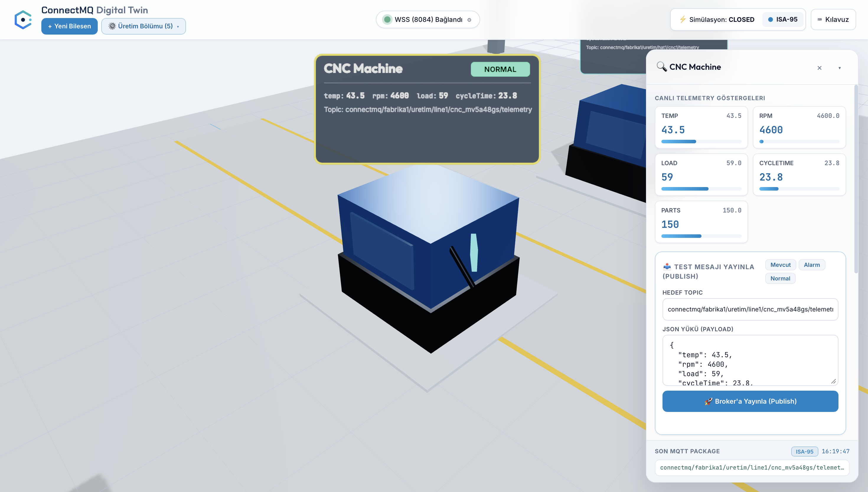Click the inbox icon beside Test Mesajı Yayınla
Image resolution: width=868 pixels, height=492 pixels.
click(x=667, y=266)
